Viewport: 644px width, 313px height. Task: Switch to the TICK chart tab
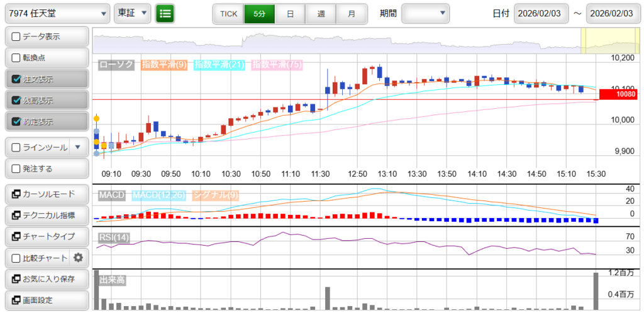click(x=228, y=13)
